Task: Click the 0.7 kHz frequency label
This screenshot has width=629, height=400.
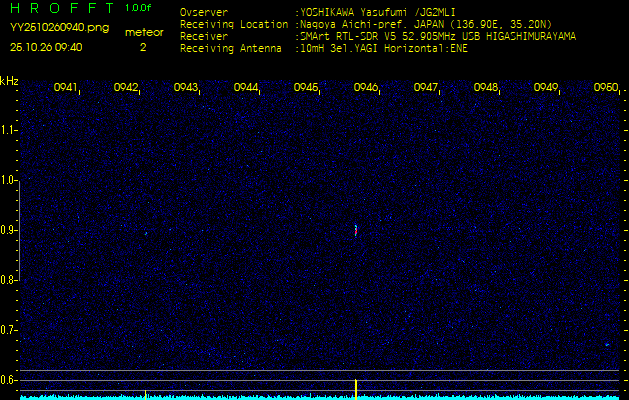Action: [x=9, y=330]
